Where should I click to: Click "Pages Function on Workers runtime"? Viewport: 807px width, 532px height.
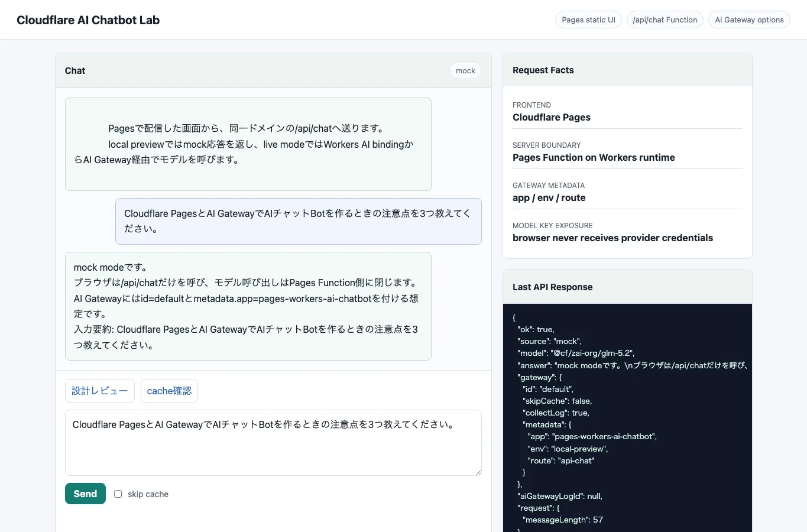[x=594, y=157]
